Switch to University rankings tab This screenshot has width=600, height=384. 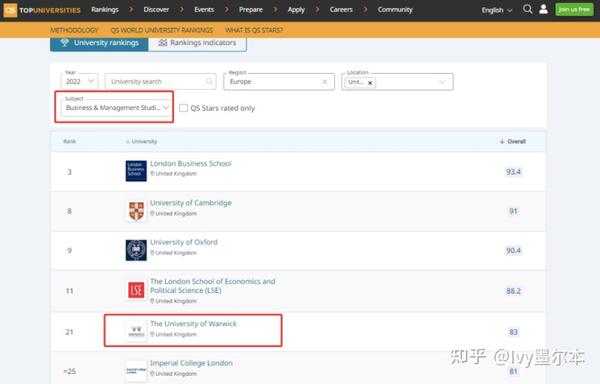(99, 43)
